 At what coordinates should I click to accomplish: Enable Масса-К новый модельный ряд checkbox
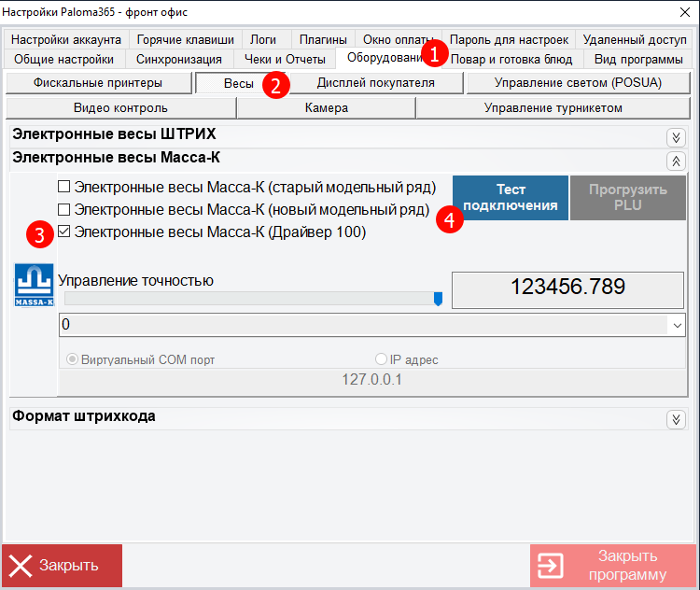63,209
